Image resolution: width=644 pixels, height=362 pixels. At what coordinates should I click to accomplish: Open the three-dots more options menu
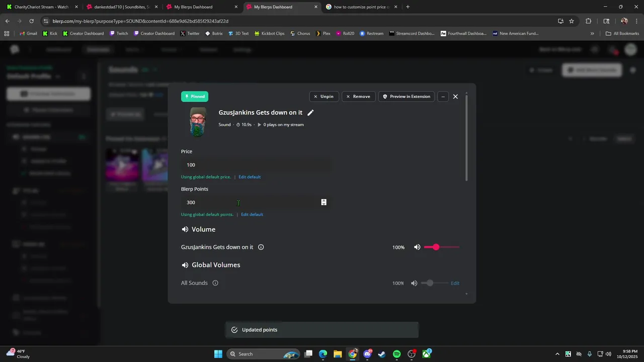(443, 97)
